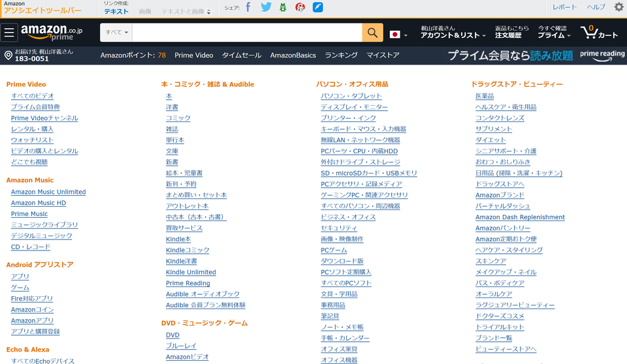Click Amazonポイント: 78 link
Screen dimensions: 627x364
[133, 55]
